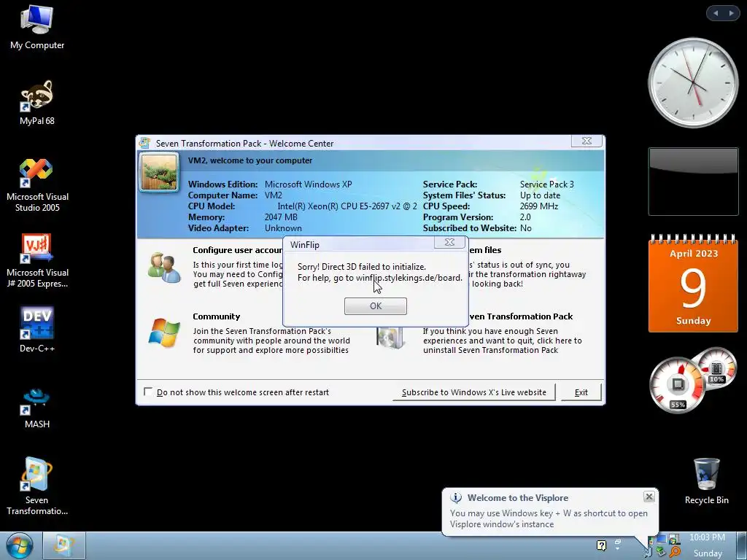Click the Windows flag window tray icon
The width and height of the screenshot is (747, 560).
tap(674, 539)
